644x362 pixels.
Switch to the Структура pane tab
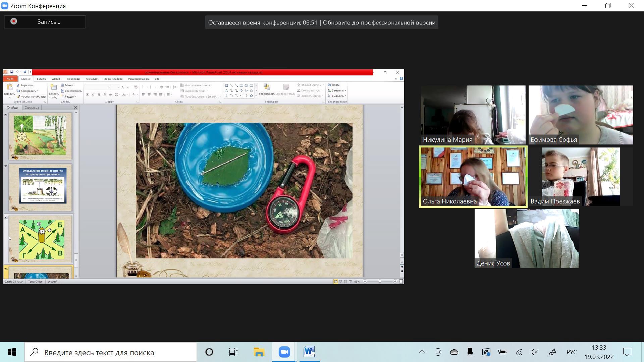(x=32, y=108)
